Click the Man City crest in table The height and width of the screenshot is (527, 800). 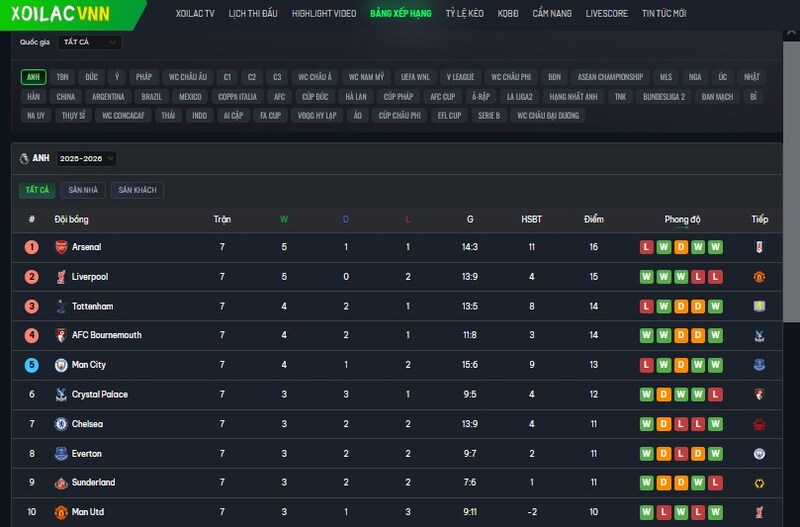click(60, 365)
